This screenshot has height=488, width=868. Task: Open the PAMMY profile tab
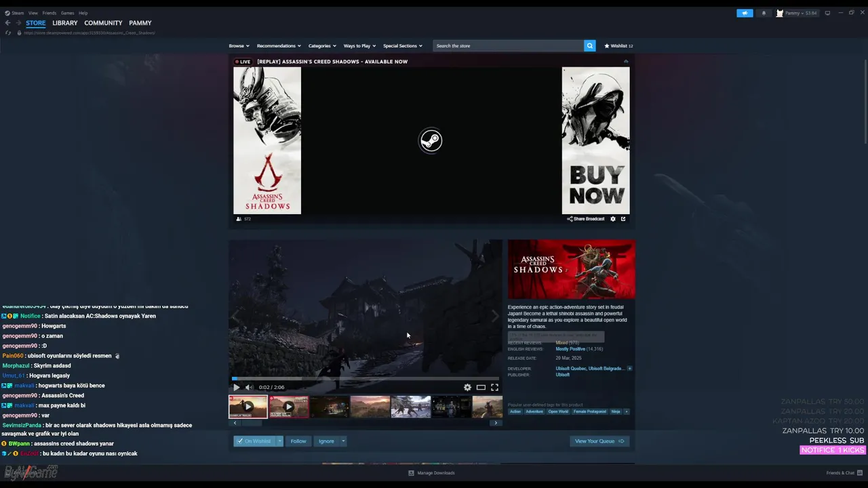[140, 23]
